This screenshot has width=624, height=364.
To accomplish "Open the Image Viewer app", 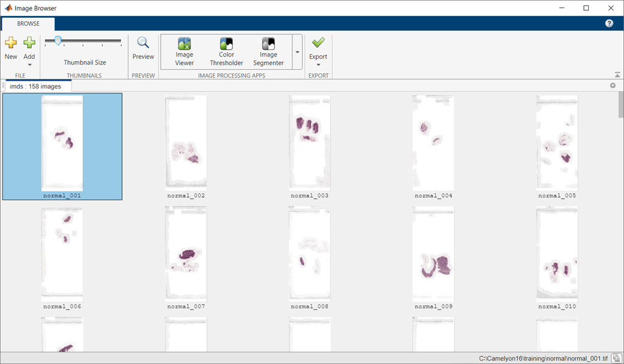I will [x=184, y=51].
